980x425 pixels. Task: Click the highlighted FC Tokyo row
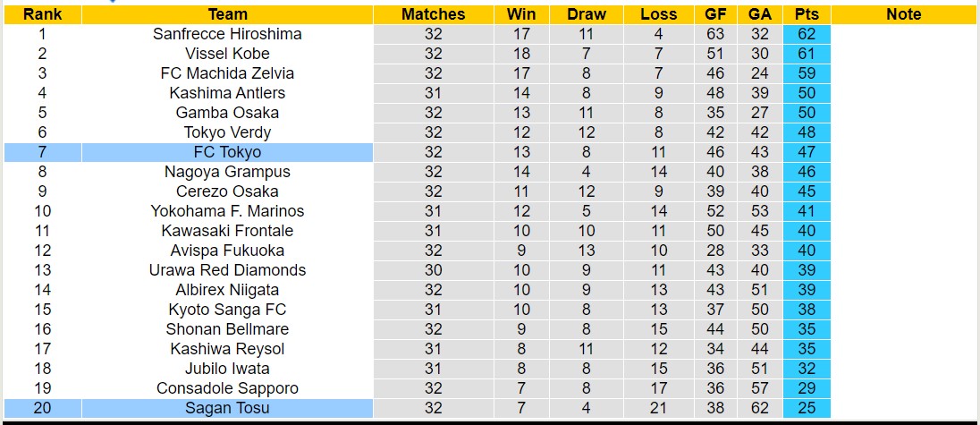(227, 152)
